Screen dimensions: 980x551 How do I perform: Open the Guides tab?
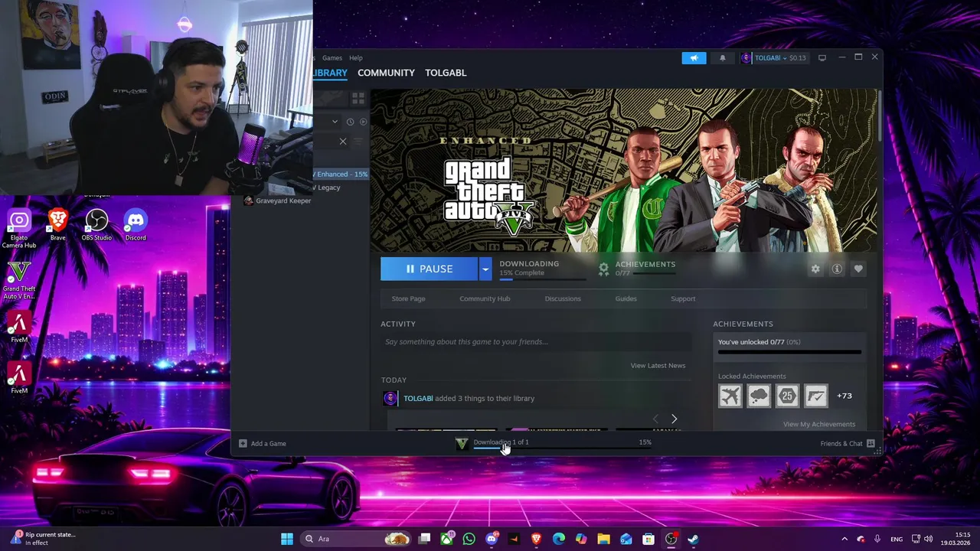(x=626, y=298)
